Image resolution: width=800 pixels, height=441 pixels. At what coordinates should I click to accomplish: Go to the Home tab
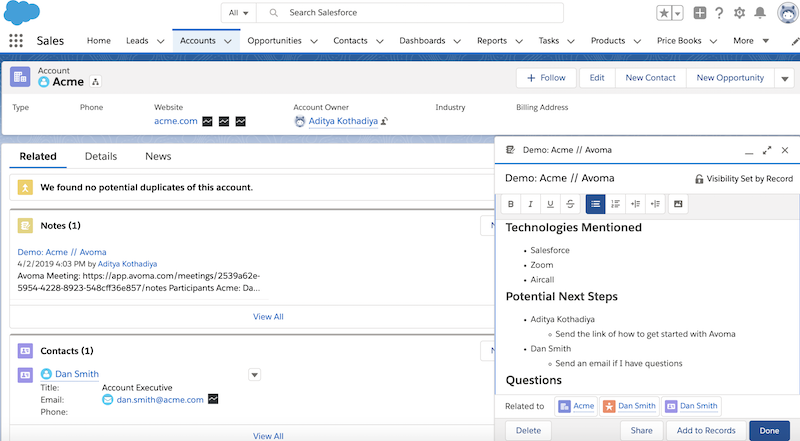tap(98, 41)
